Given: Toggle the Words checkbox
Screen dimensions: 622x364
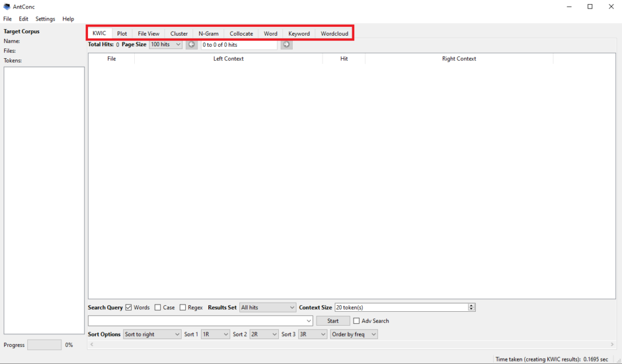Looking at the screenshot, I should pyautogui.click(x=129, y=308).
